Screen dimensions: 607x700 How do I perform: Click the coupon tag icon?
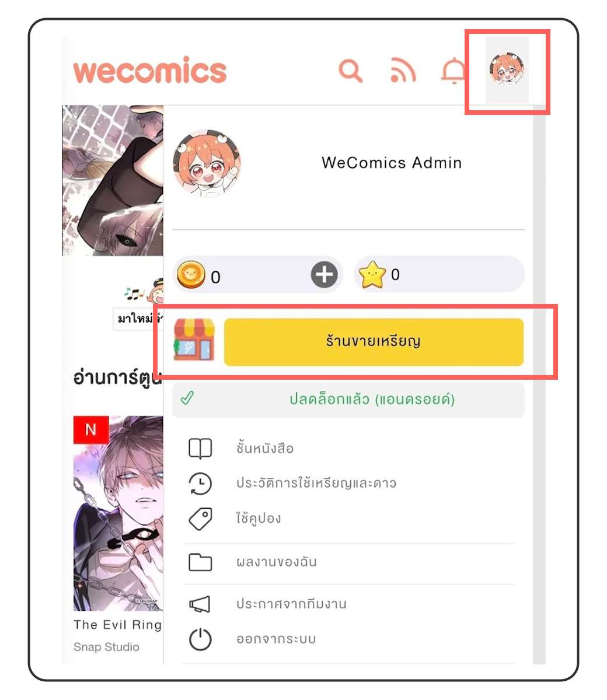click(x=200, y=519)
